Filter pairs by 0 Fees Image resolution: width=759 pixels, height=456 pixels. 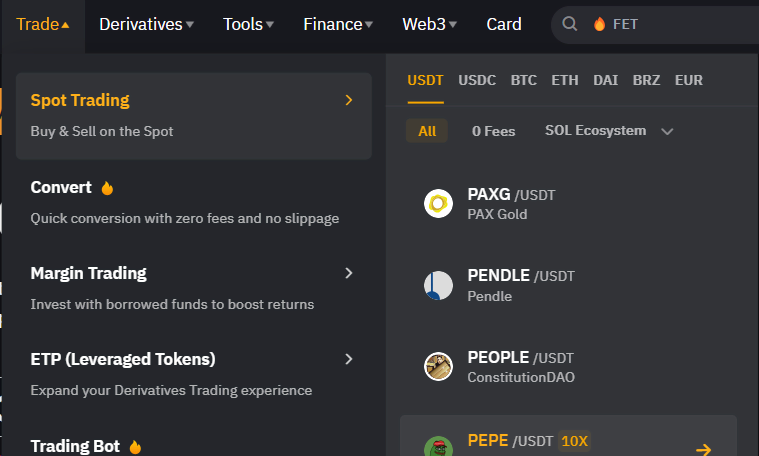[493, 131]
